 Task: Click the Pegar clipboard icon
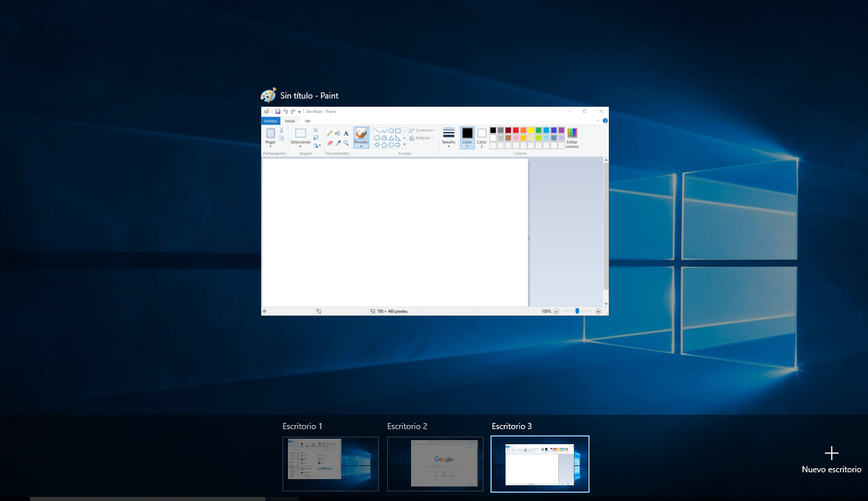[270, 133]
